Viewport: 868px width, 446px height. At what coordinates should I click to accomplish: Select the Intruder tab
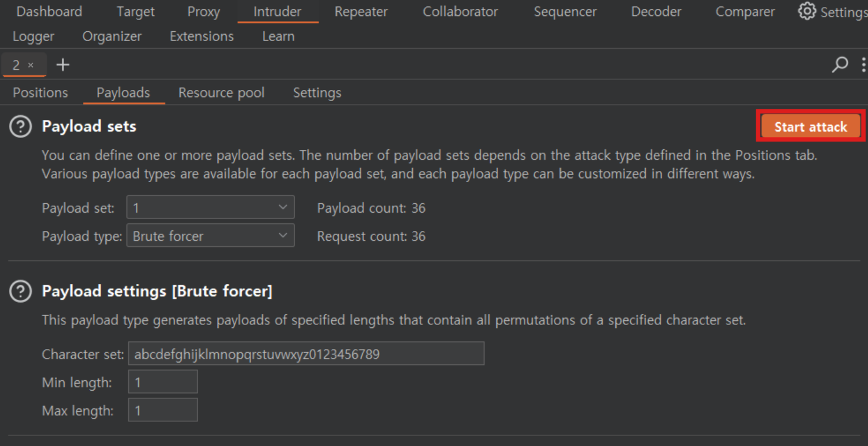point(277,12)
